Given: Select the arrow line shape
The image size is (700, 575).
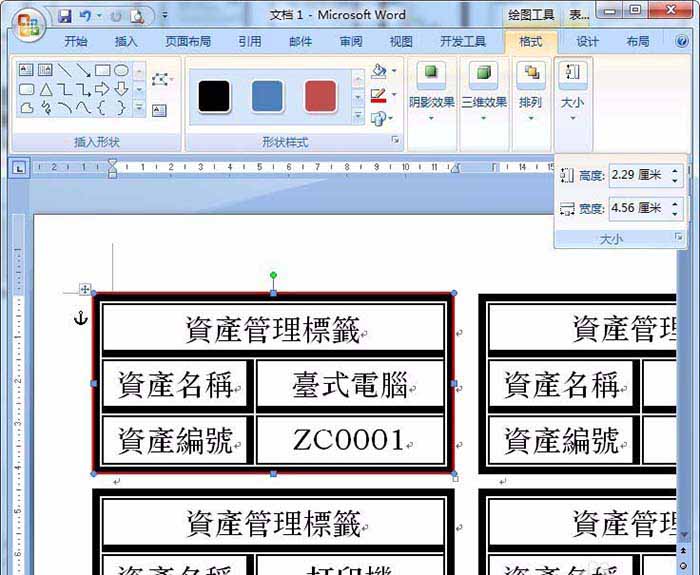Looking at the screenshot, I should pos(83,70).
